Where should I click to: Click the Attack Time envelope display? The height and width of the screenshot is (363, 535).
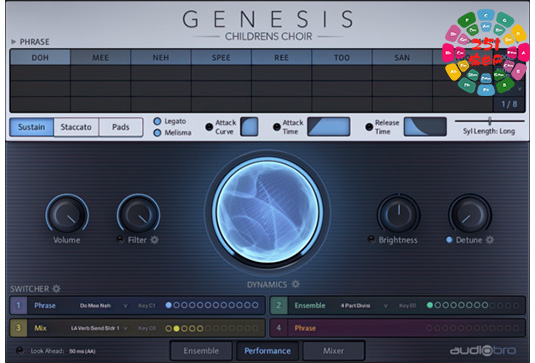[x=329, y=127]
